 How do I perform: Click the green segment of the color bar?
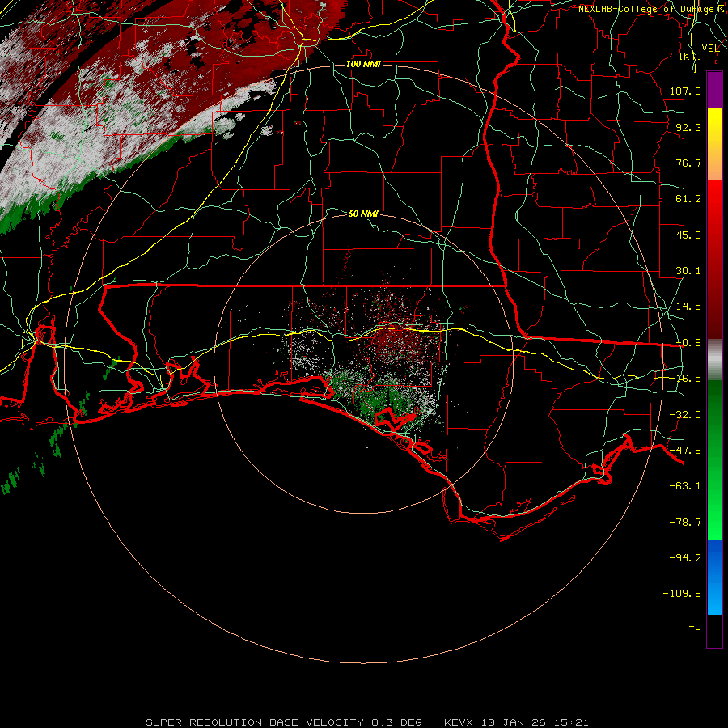[714, 459]
